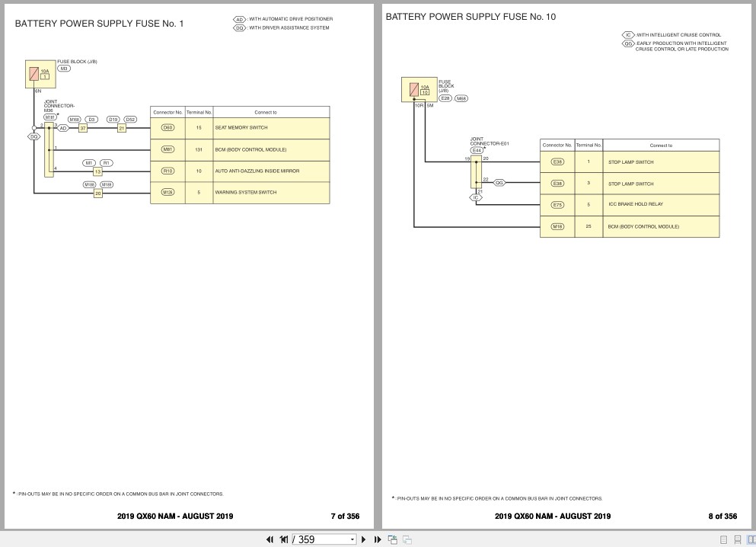756x547 pixels.
Task: Click the pin-outs footnote on the right page
Action: (x=497, y=498)
